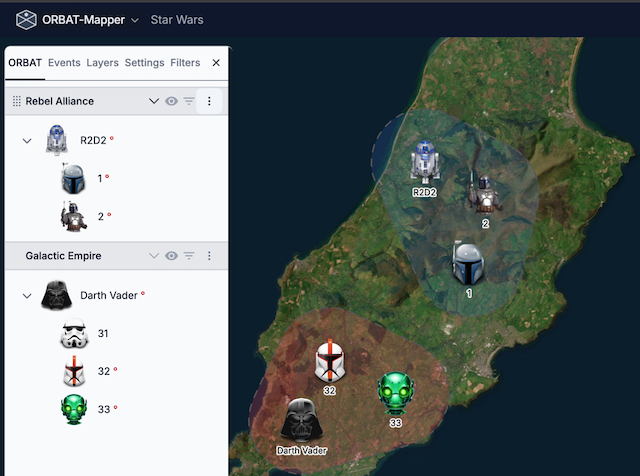Click unit 2 Boba Fett icon on map
640x476 pixels.
click(x=485, y=195)
